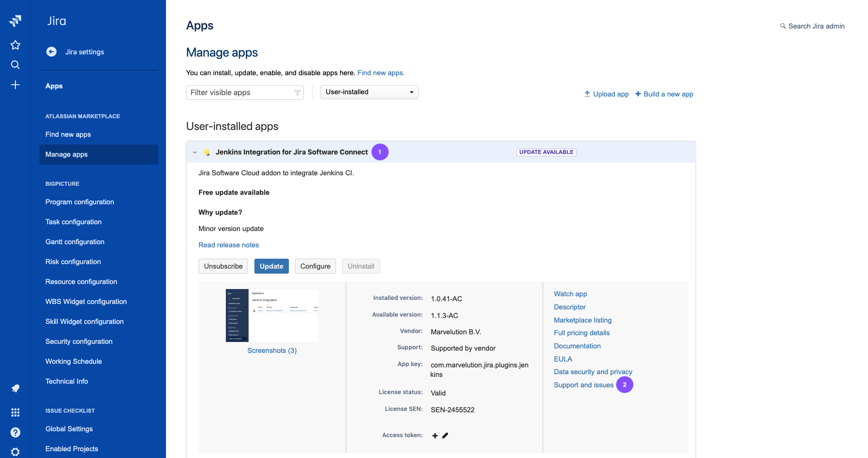Collapse the Jenkins Integration app row
The width and height of the screenshot is (868, 458).
coord(195,152)
